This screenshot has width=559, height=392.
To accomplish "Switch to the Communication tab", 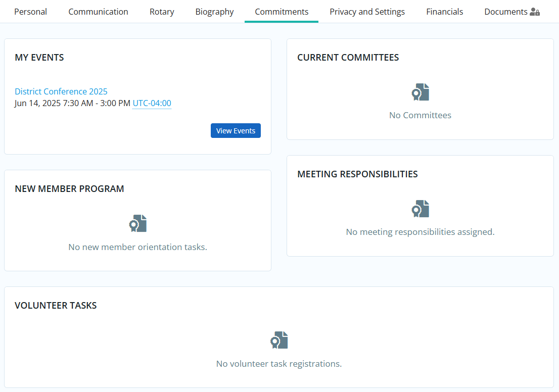I will pyautogui.click(x=98, y=12).
